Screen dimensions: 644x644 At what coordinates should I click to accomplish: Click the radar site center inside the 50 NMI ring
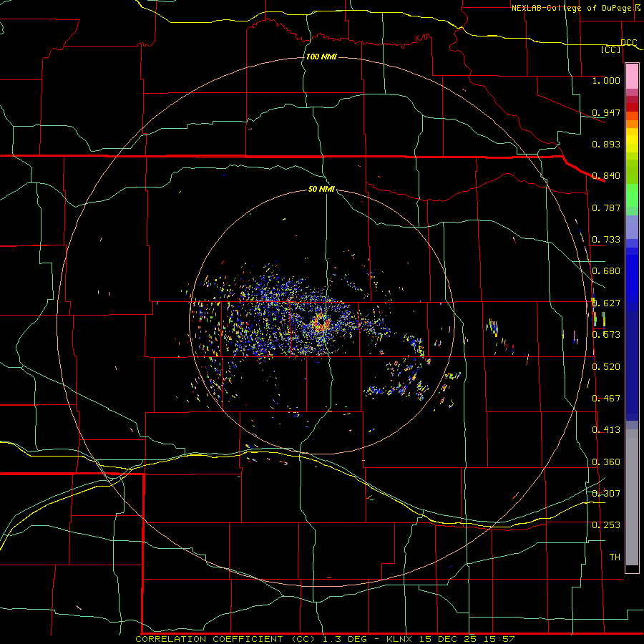321,321
